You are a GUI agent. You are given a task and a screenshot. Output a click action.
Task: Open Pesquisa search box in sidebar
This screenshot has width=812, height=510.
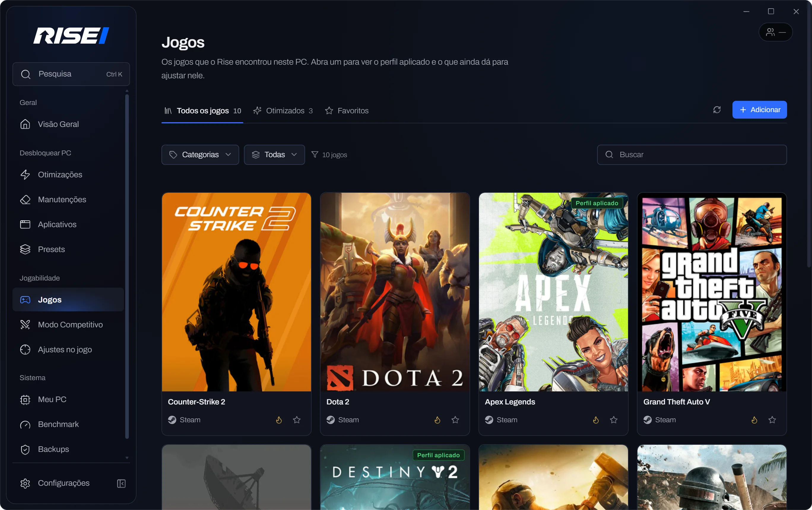[71, 74]
